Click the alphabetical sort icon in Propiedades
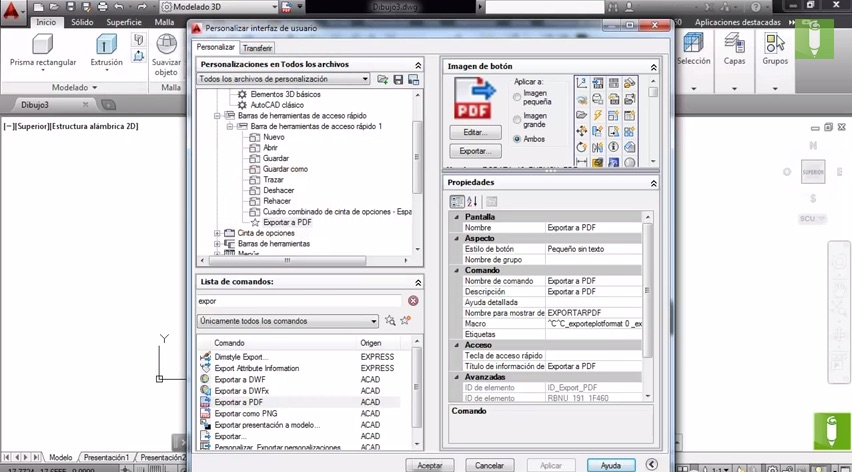This screenshot has width=852, height=472. (472, 202)
